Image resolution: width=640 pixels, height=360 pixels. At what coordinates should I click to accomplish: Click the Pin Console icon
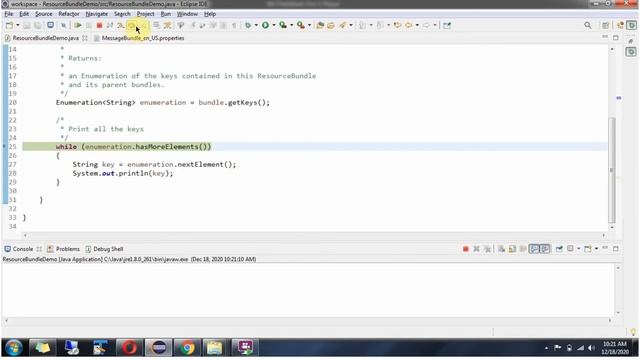coord(559,249)
